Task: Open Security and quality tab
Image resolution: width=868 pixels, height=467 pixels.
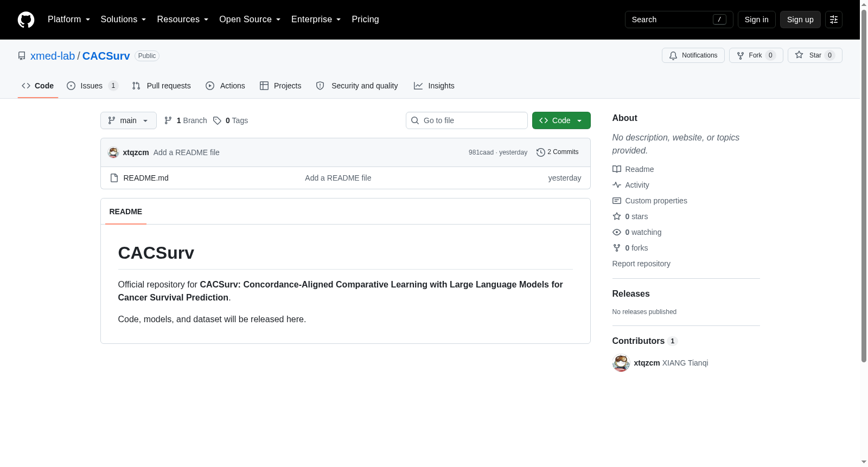Action: pos(357,86)
